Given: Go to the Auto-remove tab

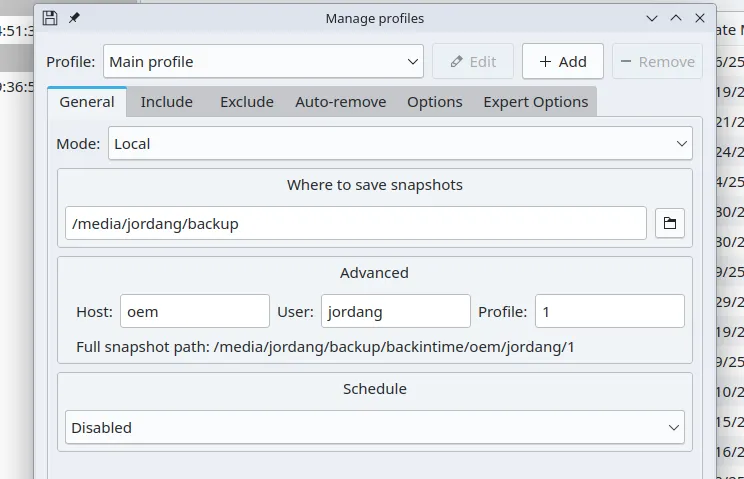Looking at the screenshot, I should pyautogui.click(x=340, y=102).
